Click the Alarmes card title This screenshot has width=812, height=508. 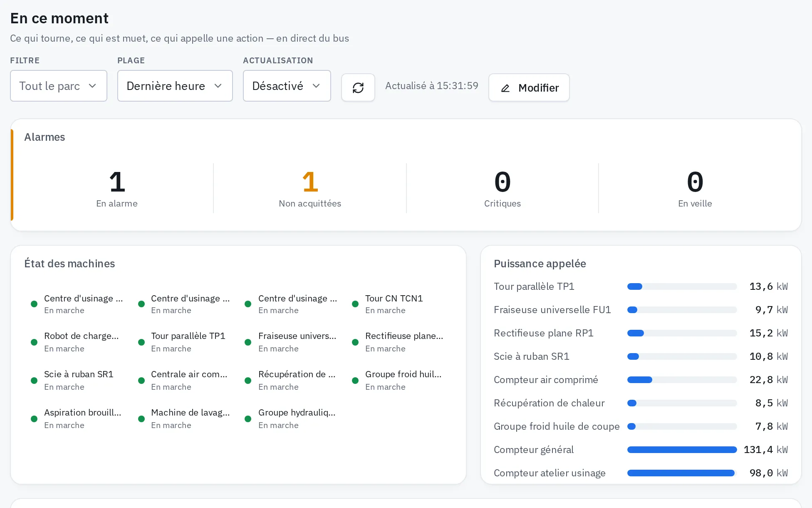(x=45, y=137)
